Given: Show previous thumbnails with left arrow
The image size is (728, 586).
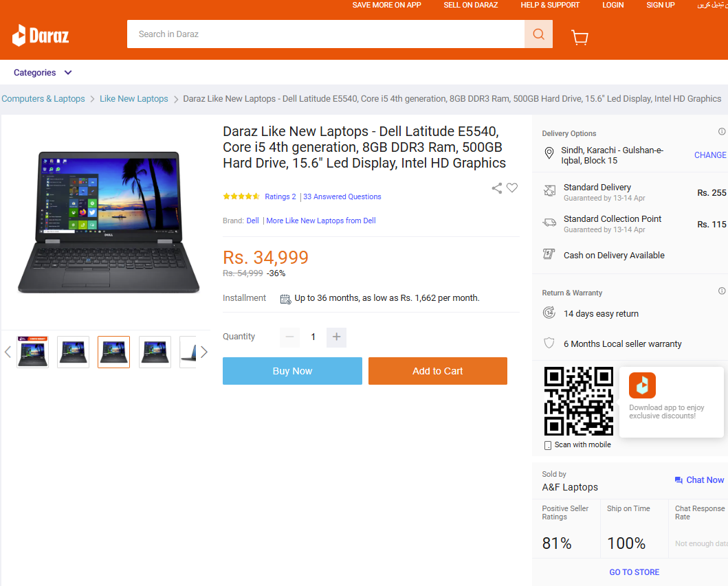Looking at the screenshot, I should (8, 352).
